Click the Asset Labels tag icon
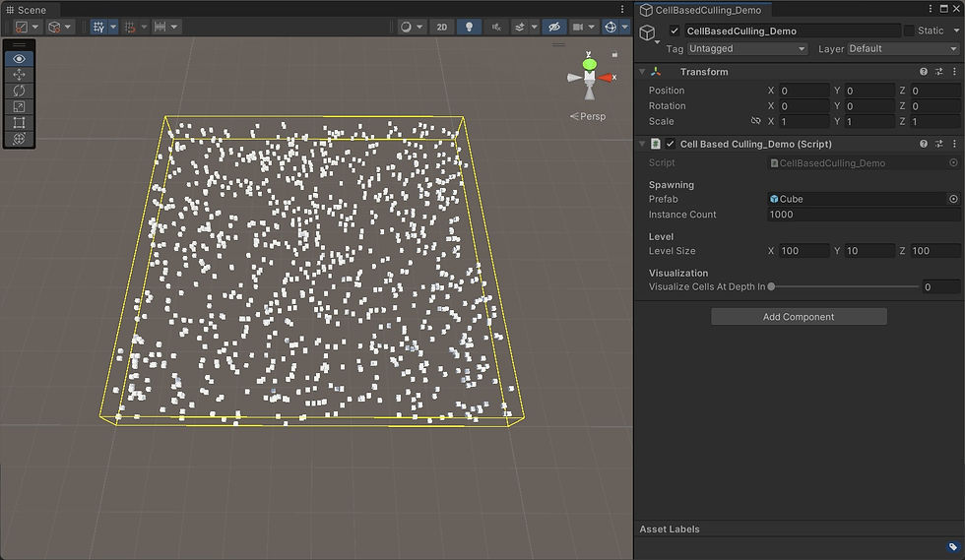Screen dimensions: 965x560 point(953,546)
